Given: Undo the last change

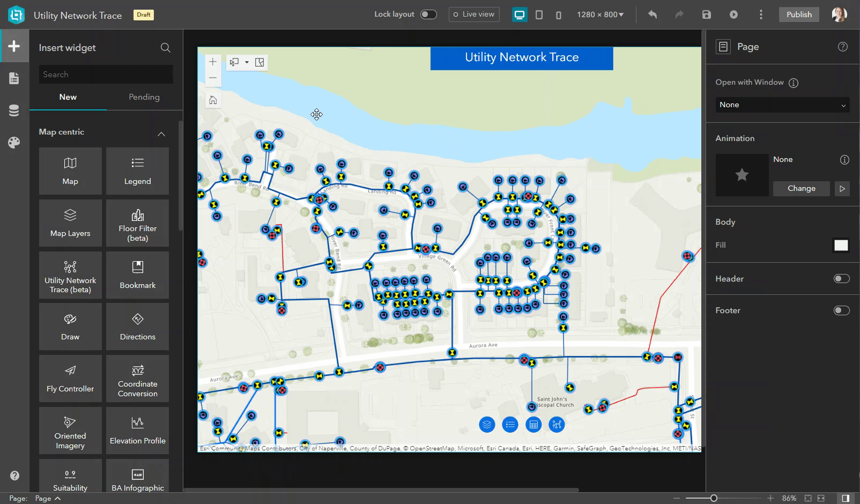Looking at the screenshot, I should pos(653,14).
